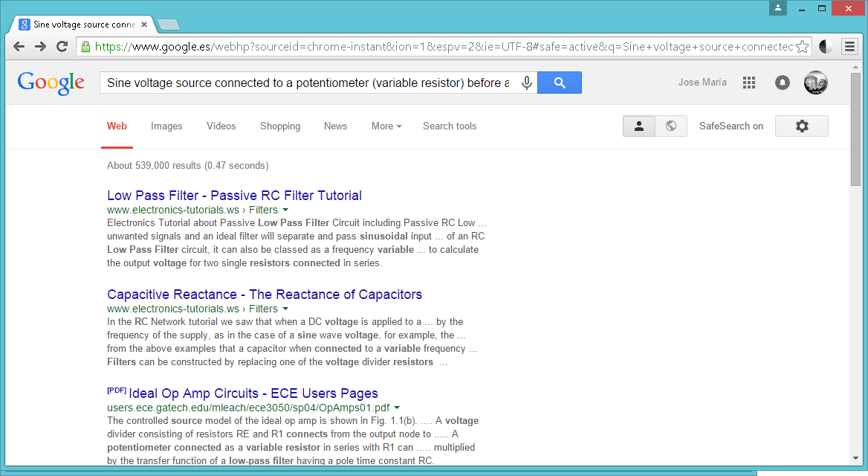Minimize the Chrome window
The width and height of the screenshot is (868, 476).
pyautogui.click(x=801, y=8)
